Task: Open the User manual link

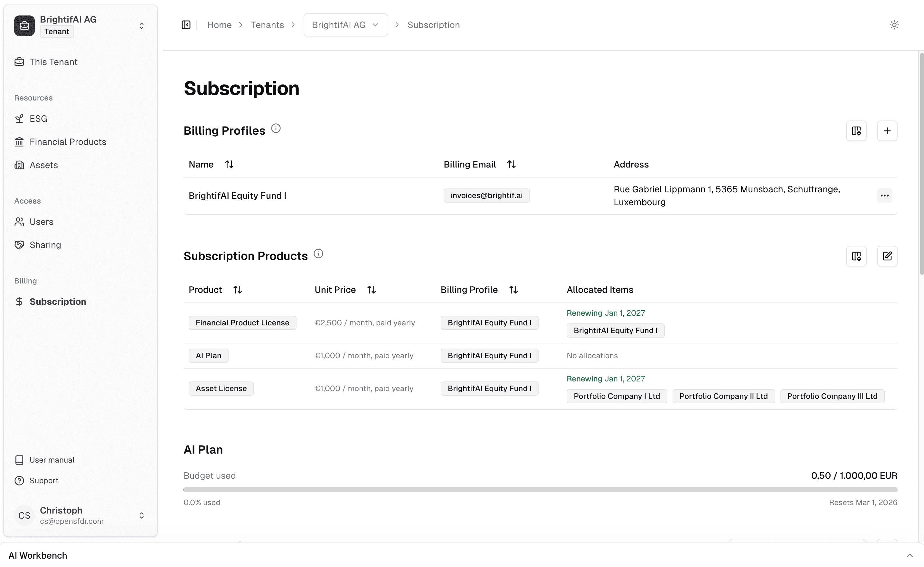Action: [52, 460]
